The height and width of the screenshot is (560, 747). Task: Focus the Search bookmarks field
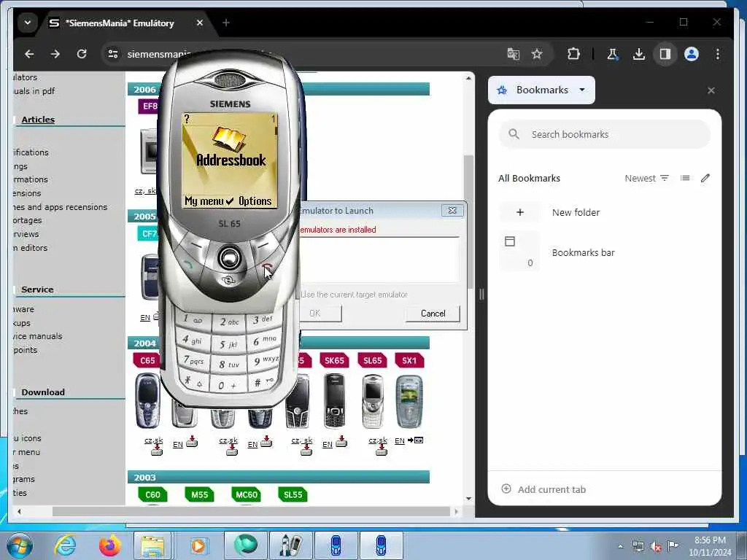[x=604, y=134]
